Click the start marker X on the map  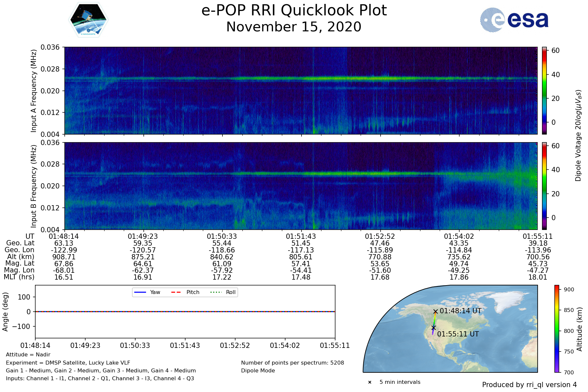coord(435,312)
